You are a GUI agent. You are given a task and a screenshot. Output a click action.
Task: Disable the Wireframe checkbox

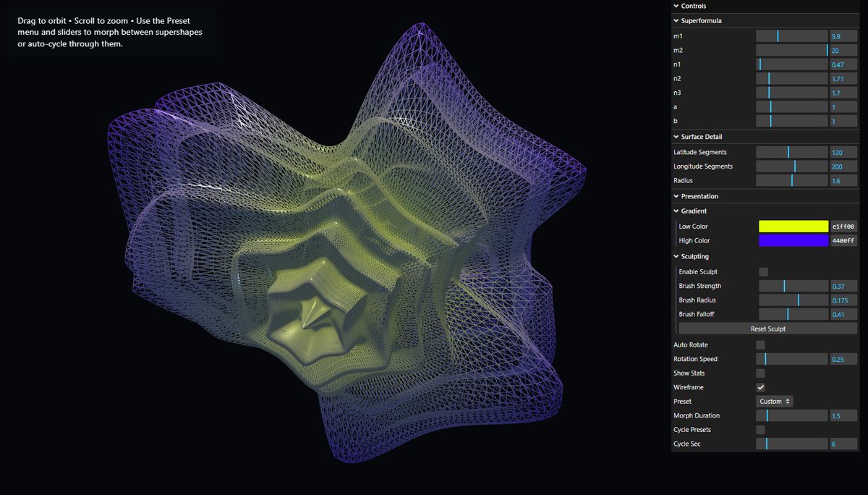760,387
